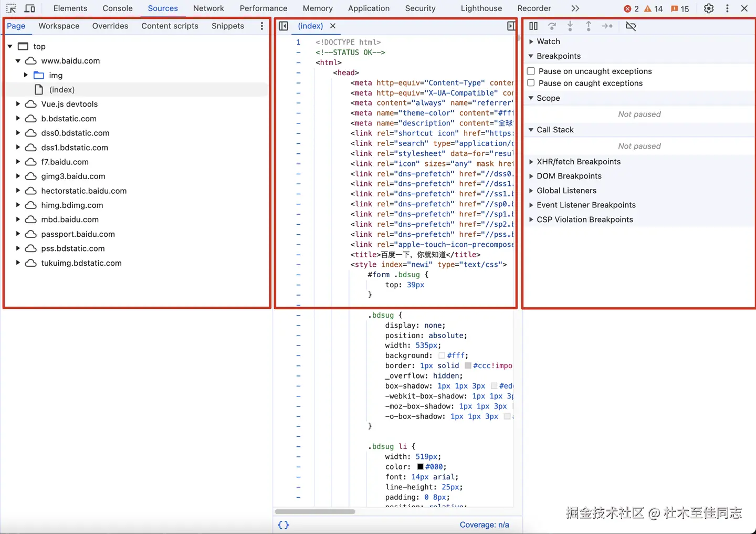Screen dimensions: 756x534
Task: Select the Workspace navigator tab
Action: tap(59, 26)
